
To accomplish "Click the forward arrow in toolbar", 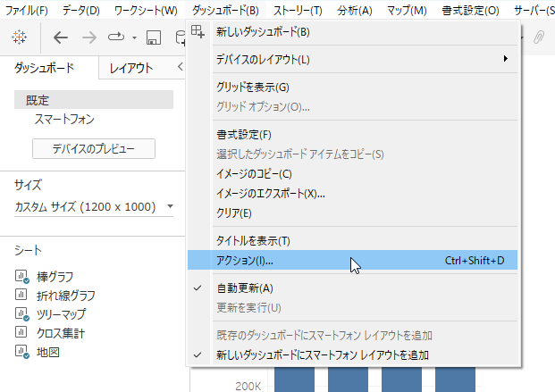I will pos(89,38).
